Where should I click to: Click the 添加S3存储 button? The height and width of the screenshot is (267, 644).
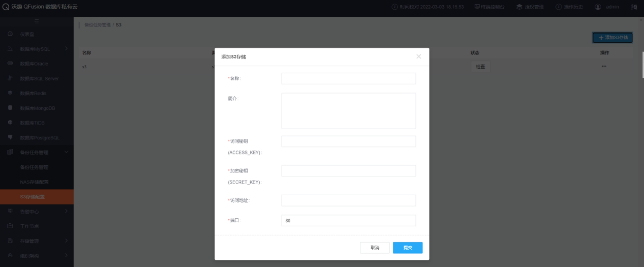[x=613, y=38]
